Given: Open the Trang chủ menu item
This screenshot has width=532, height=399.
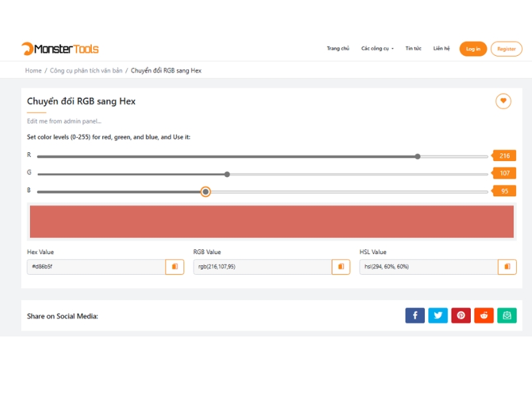Looking at the screenshot, I should (338, 49).
